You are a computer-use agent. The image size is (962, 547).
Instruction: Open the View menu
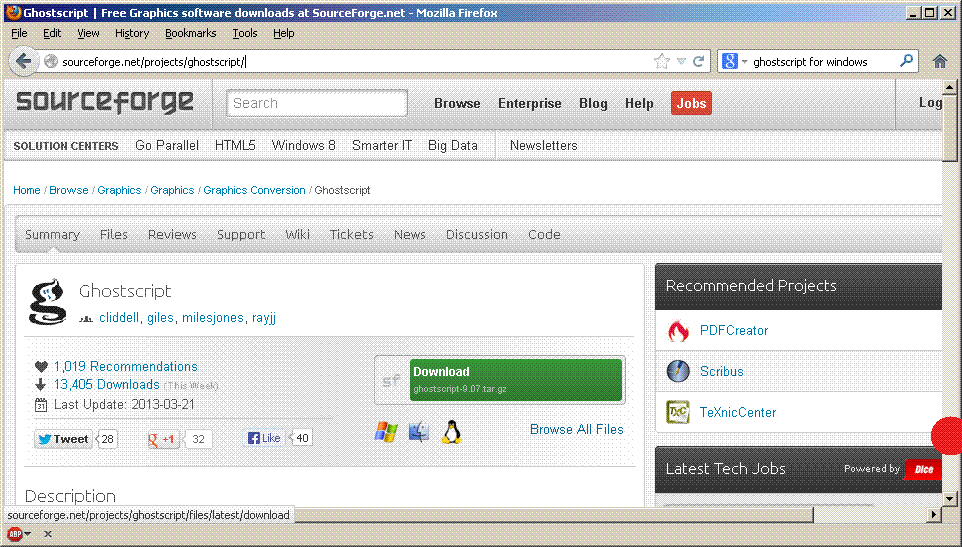[x=88, y=33]
